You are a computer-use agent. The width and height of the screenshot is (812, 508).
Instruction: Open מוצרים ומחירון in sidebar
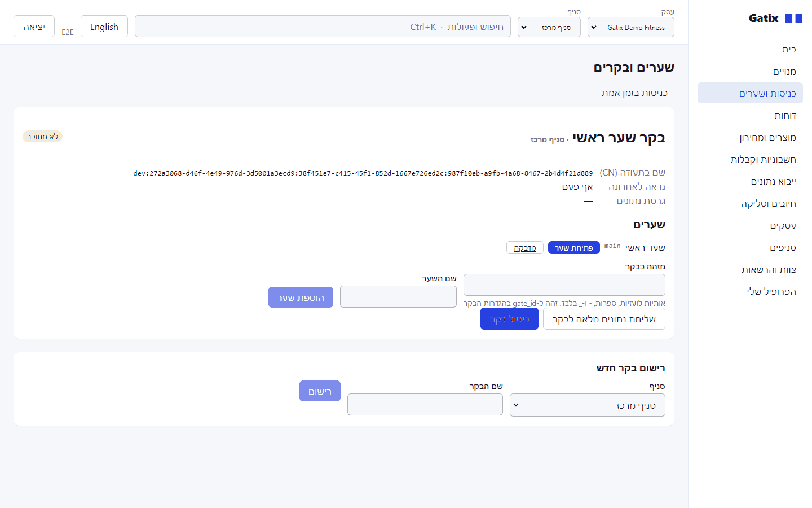click(x=750, y=138)
